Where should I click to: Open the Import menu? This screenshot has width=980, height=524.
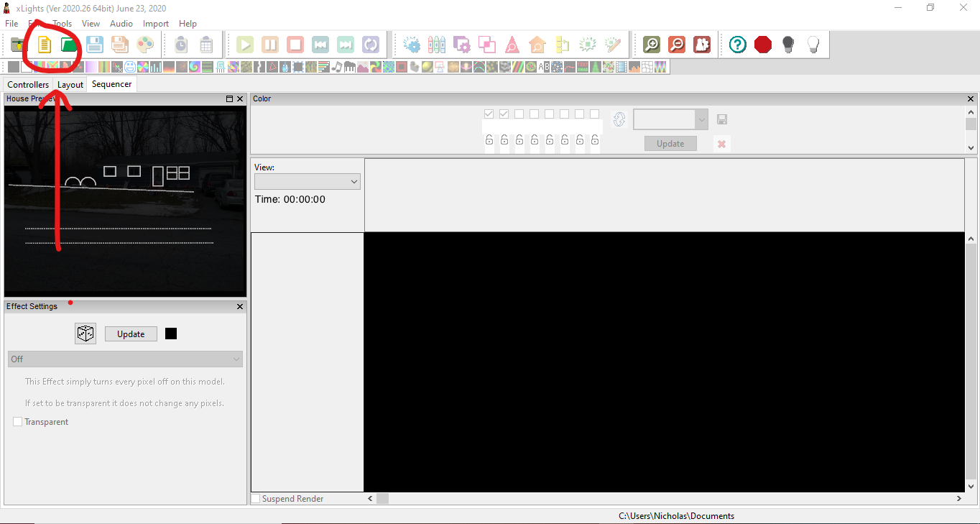[156, 24]
